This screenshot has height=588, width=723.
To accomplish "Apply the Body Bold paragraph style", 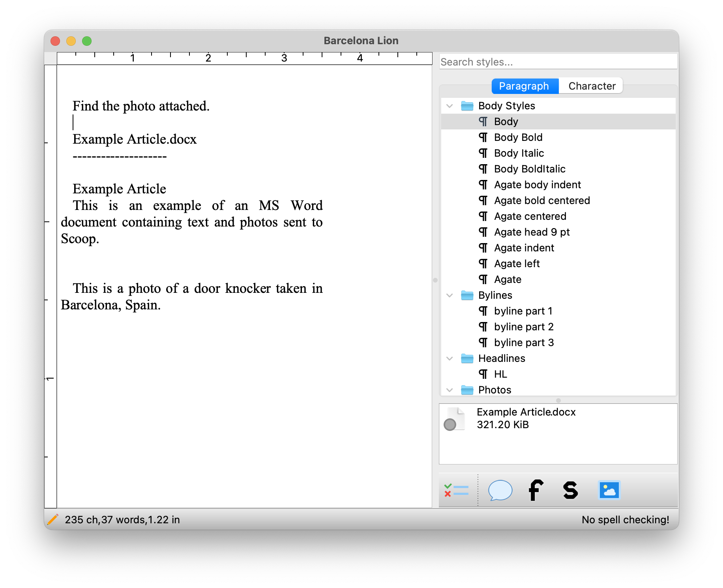I will click(518, 137).
